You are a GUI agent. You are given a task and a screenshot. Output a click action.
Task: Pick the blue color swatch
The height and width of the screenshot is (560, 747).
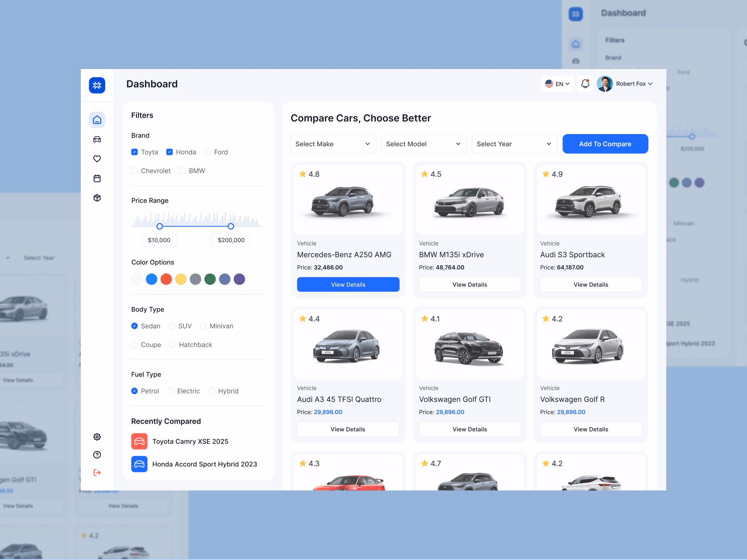(x=152, y=279)
